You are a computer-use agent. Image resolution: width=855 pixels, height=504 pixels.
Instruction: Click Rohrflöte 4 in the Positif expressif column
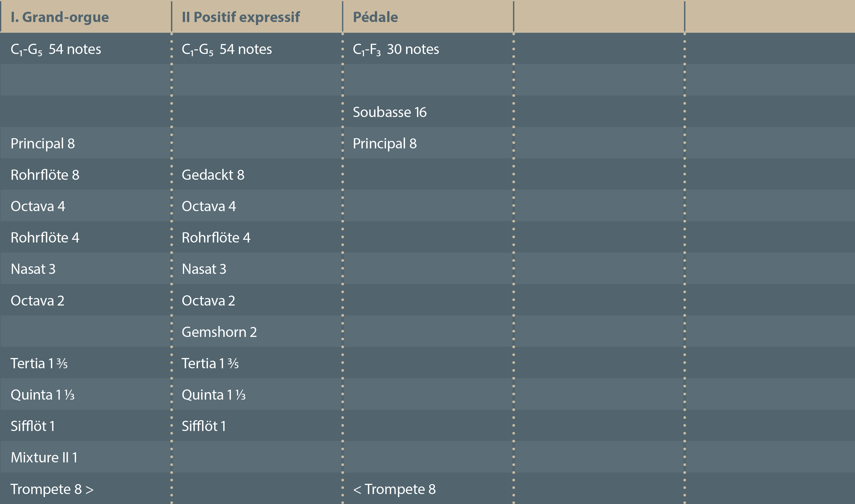pos(216,238)
